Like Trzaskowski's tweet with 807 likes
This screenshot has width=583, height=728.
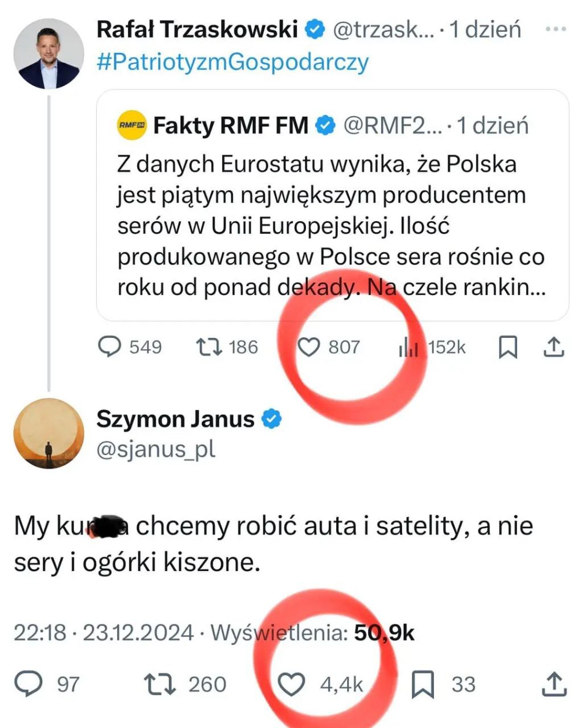point(309,346)
